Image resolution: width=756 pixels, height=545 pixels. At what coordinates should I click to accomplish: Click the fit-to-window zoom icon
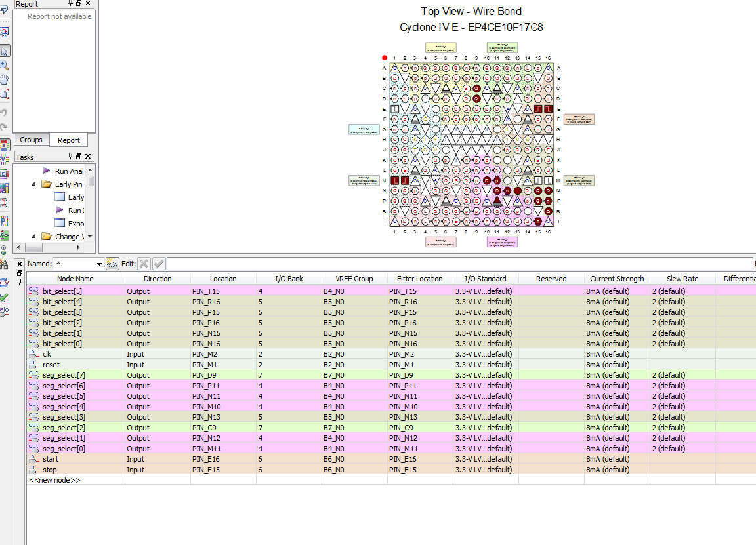(5, 94)
